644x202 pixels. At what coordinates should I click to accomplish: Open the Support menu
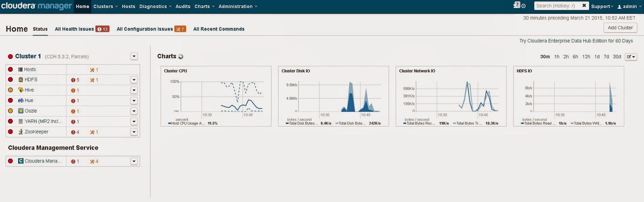(x=602, y=6)
